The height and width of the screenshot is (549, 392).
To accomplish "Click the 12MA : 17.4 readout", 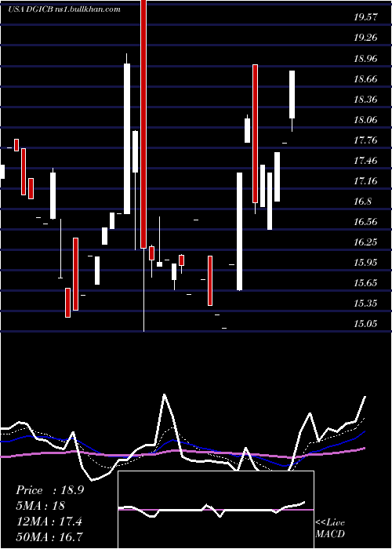I will 49,522.
